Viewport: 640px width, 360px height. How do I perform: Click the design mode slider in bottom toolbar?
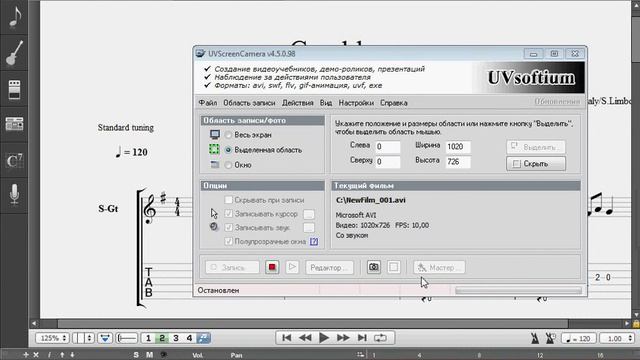[x=127, y=338]
